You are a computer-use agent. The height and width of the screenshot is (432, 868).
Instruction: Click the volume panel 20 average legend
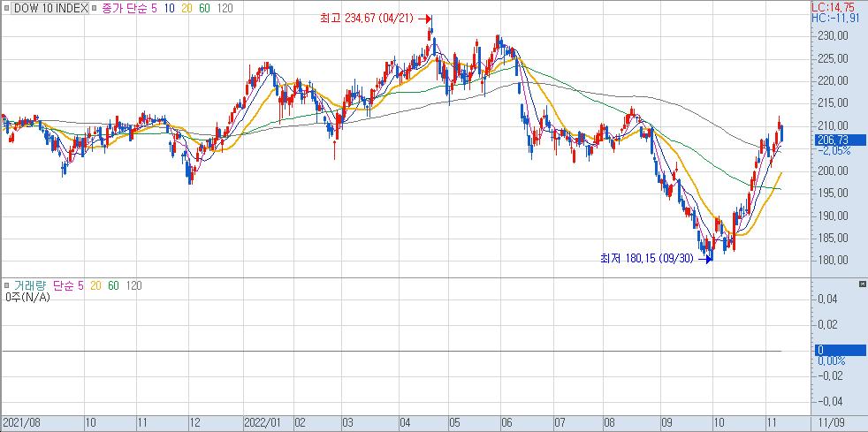(95, 286)
